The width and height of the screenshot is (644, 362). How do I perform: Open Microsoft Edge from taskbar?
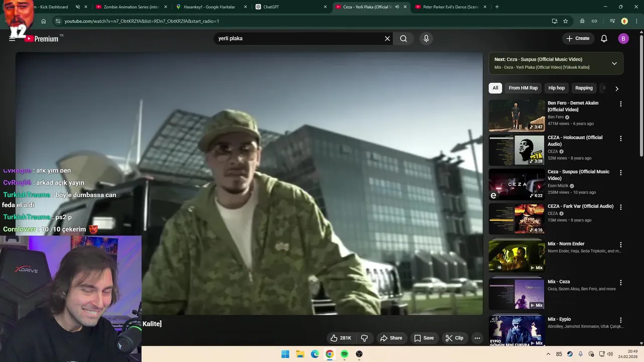pyautogui.click(x=314, y=354)
